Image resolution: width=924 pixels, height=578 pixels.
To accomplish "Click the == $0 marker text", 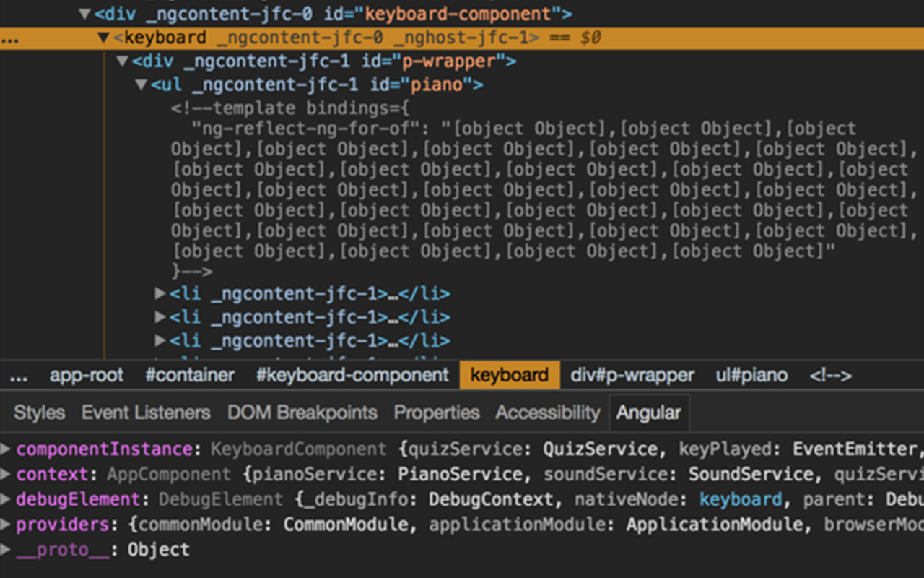I will (x=575, y=38).
